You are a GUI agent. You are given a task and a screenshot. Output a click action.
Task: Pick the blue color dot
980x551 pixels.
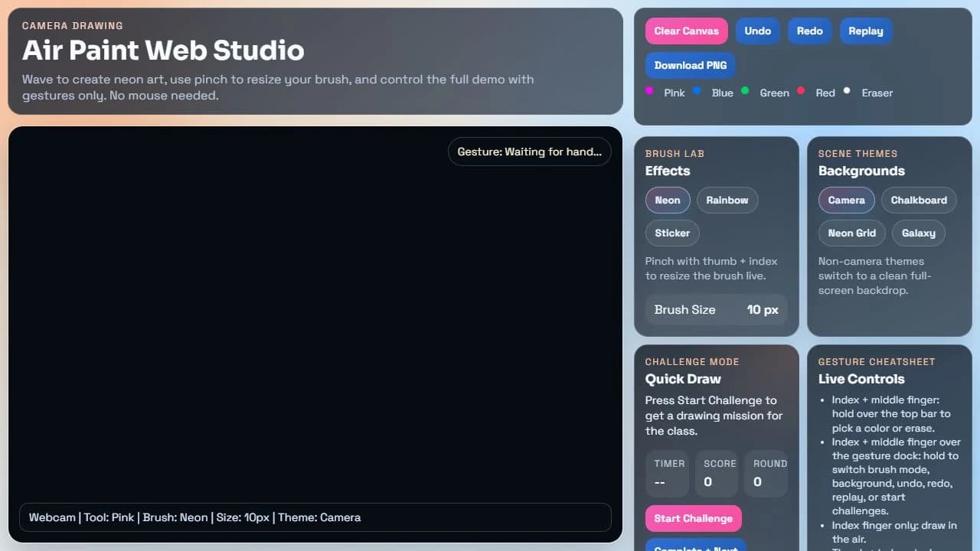pyautogui.click(x=697, y=90)
